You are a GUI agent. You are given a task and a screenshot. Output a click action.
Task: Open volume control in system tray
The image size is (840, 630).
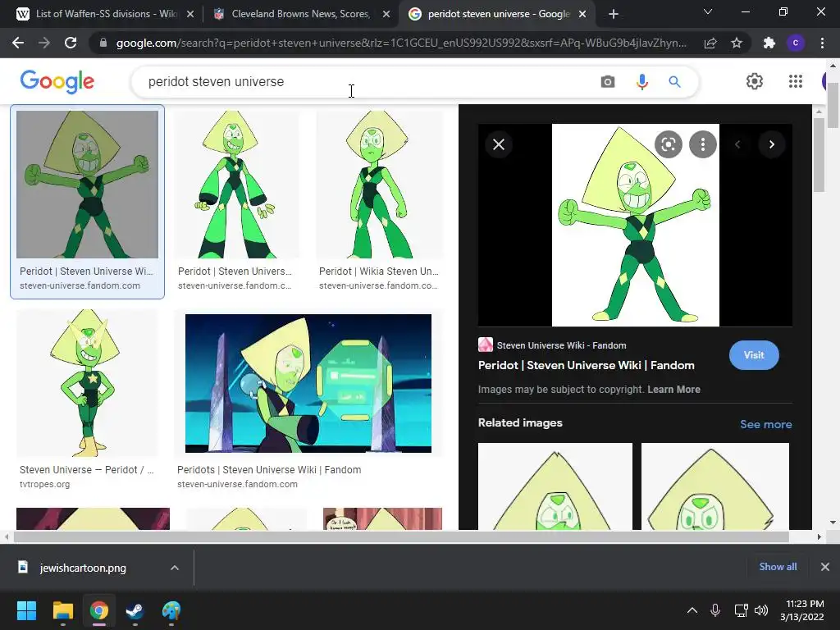click(760, 610)
